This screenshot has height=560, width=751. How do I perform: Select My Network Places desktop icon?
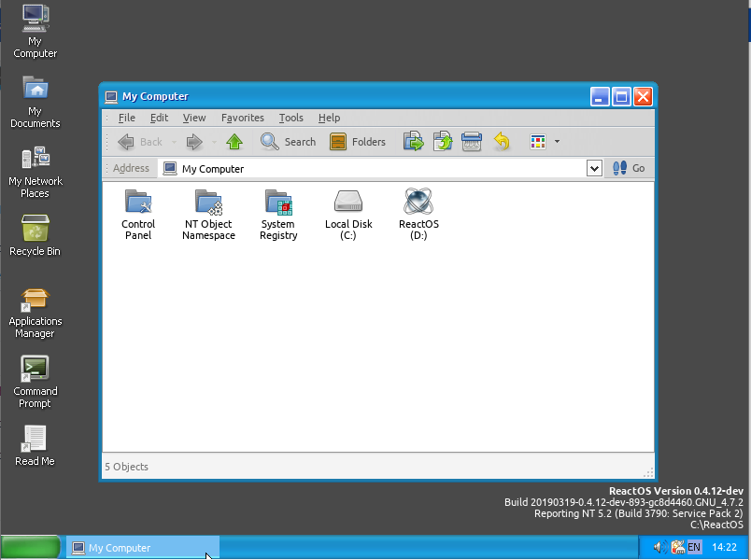(x=35, y=172)
